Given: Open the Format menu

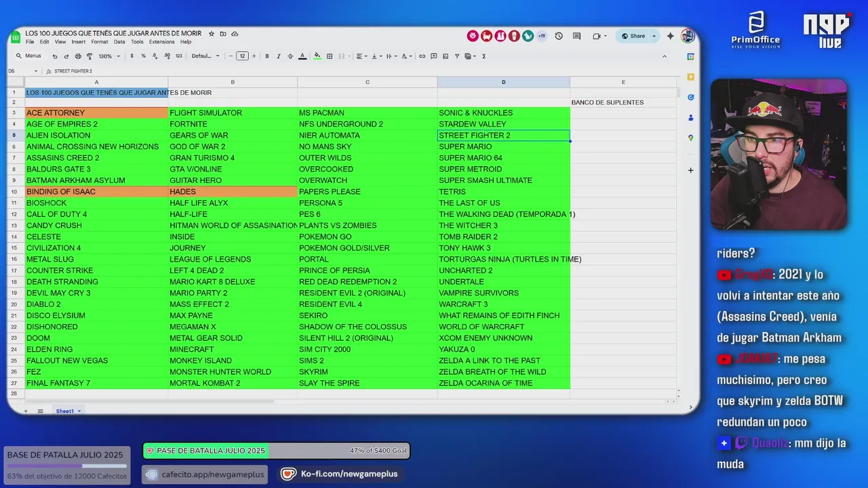Looking at the screenshot, I should 100,42.
